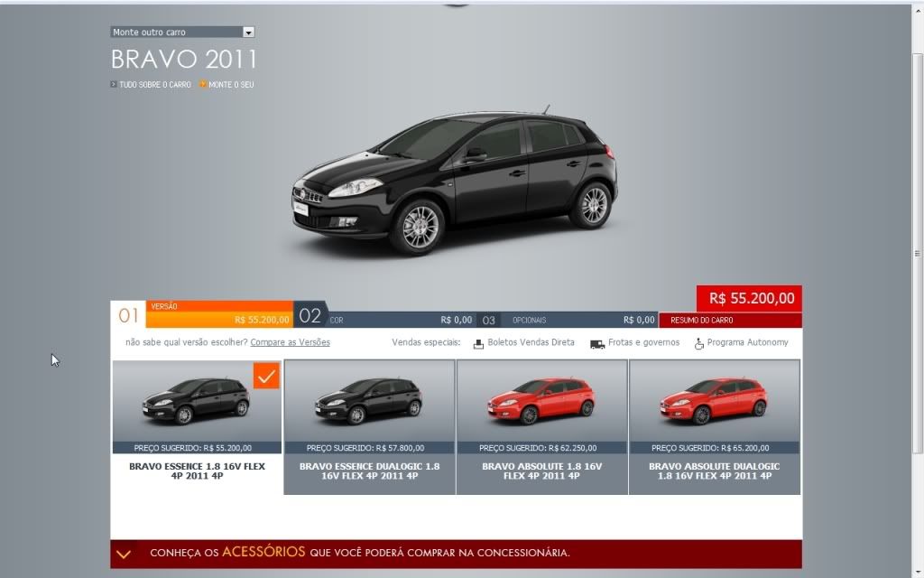924x578 pixels.
Task: Click 'Preço sugerido: R$ 55.200,00' label
Action: pos(193,448)
